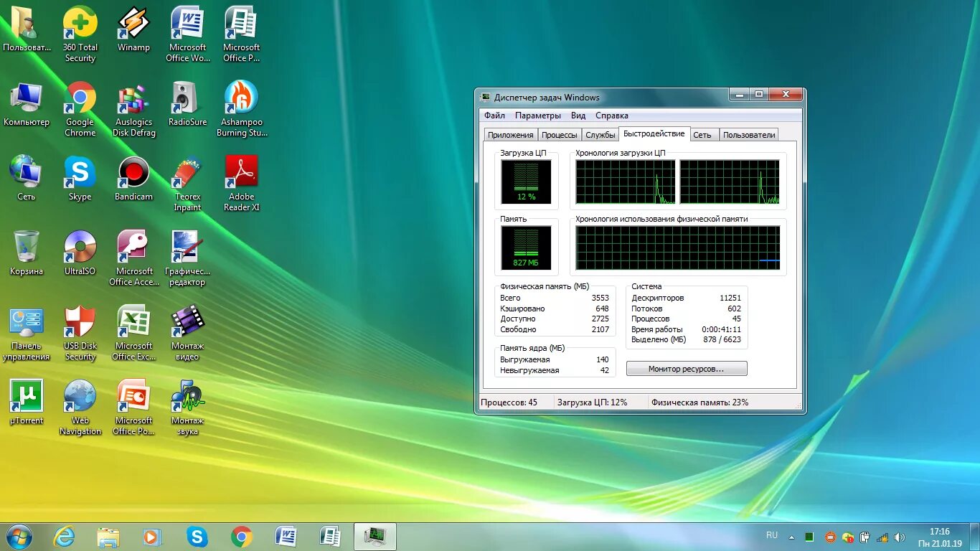Show hidden tray icons arrow
The width and height of the screenshot is (980, 551).
click(x=792, y=537)
